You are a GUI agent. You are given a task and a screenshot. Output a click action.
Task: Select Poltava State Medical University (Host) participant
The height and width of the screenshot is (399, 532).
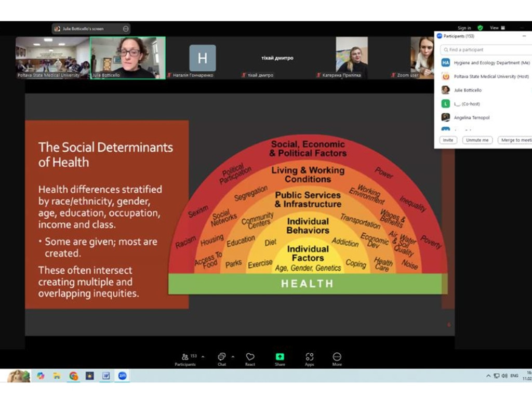485,76
